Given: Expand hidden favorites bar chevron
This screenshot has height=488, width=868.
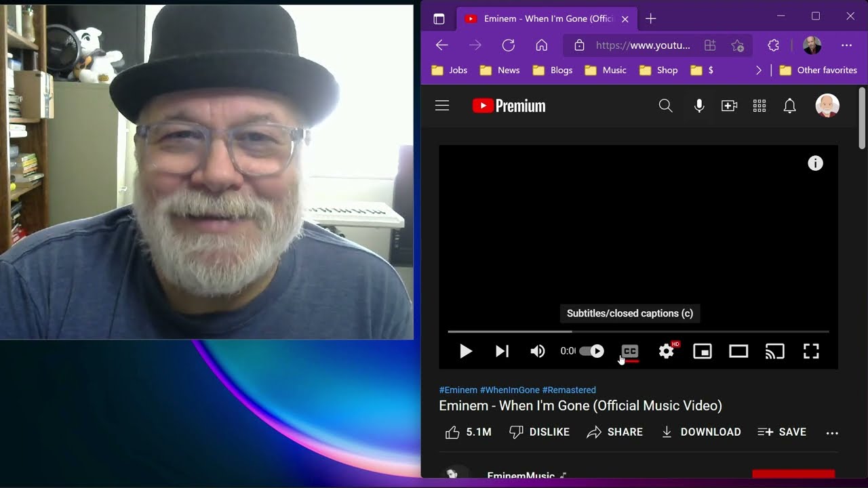Looking at the screenshot, I should (x=758, y=70).
